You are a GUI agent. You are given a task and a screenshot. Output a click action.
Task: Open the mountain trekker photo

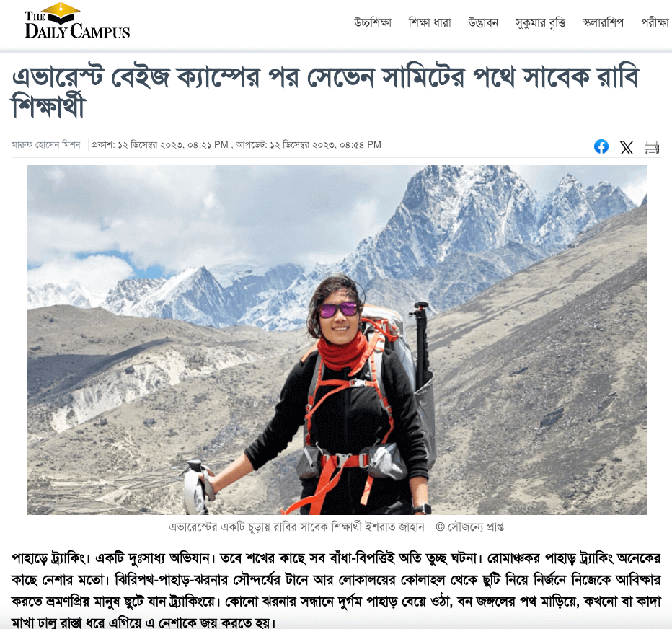pyautogui.click(x=337, y=340)
